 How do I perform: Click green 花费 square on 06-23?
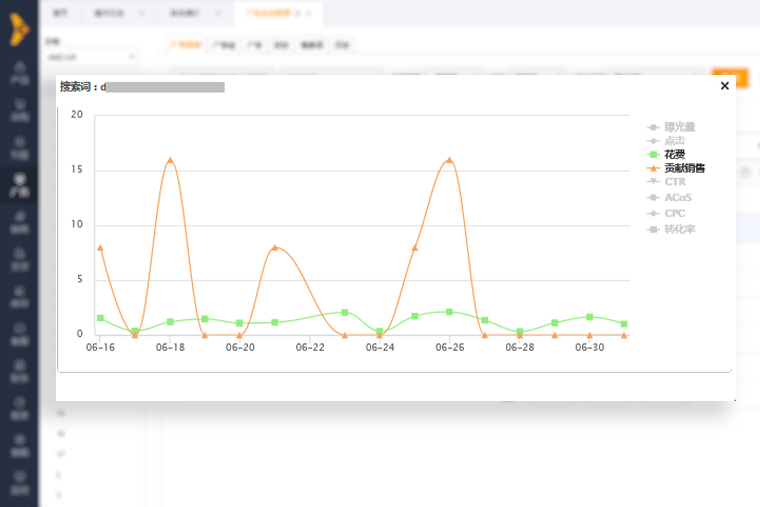(x=345, y=313)
